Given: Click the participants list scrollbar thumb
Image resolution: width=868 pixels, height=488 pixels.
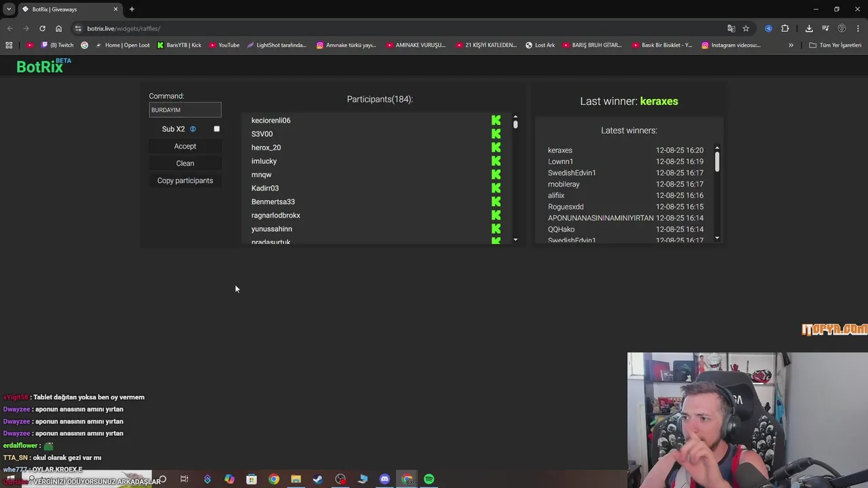Looking at the screenshot, I should click(515, 124).
